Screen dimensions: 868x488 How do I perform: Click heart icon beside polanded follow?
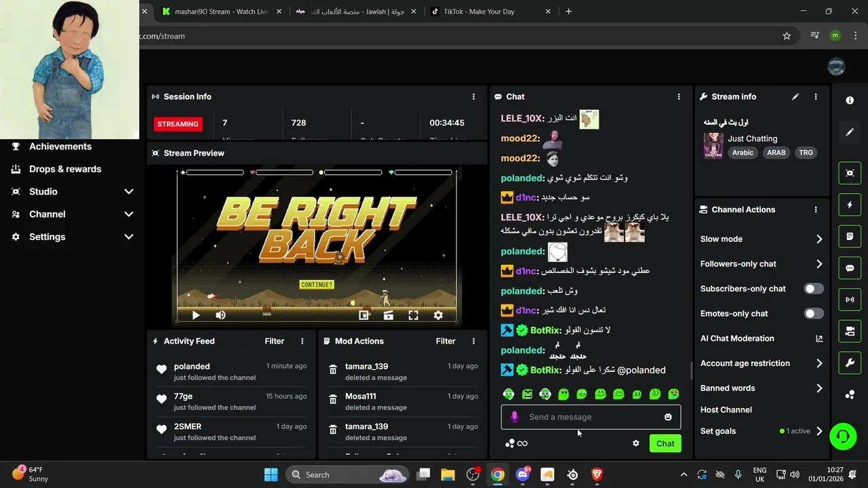[161, 370]
